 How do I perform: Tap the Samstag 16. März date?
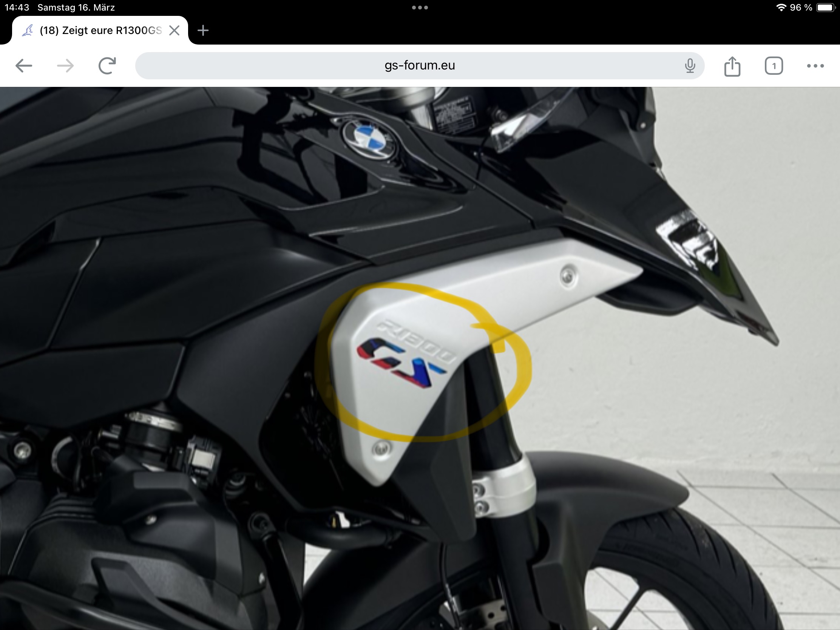[76, 7]
